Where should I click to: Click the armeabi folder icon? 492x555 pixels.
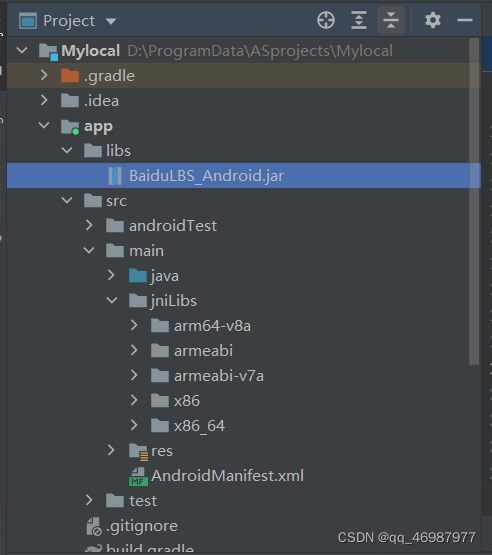pos(160,351)
